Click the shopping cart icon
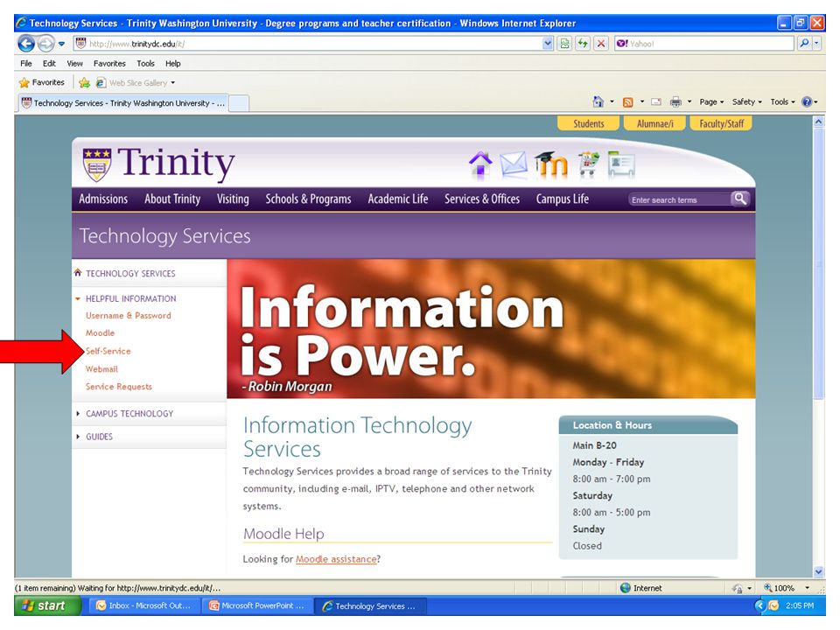This screenshot has width=840, height=630. click(x=588, y=164)
